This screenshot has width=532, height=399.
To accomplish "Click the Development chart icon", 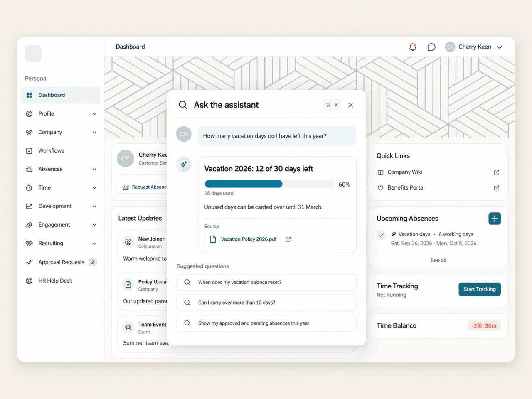I will coord(29,206).
